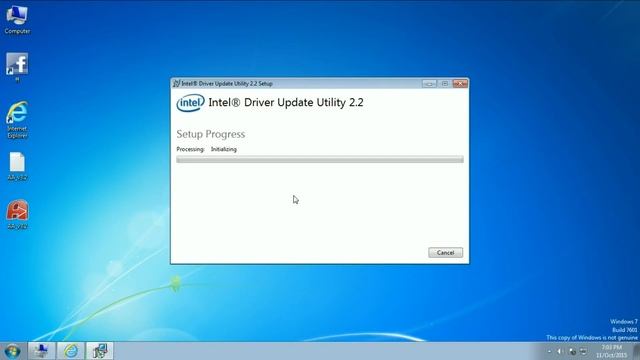Select the blank document file on the desktop
640x360 pixels.
coord(17,166)
